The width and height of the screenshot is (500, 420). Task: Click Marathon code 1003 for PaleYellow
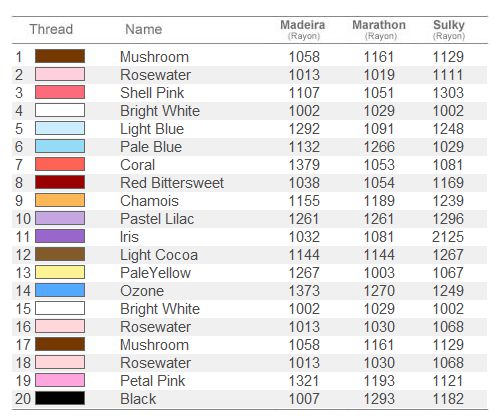tap(379, 273)
